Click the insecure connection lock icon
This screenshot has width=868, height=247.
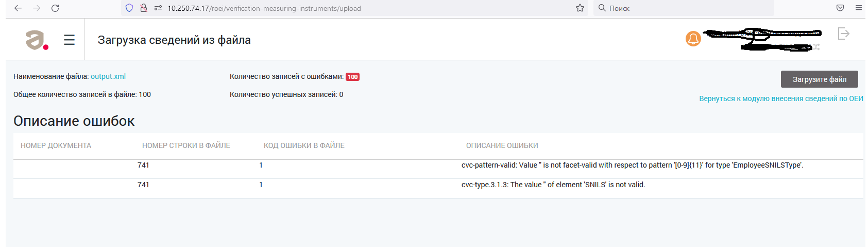[144, 8]
